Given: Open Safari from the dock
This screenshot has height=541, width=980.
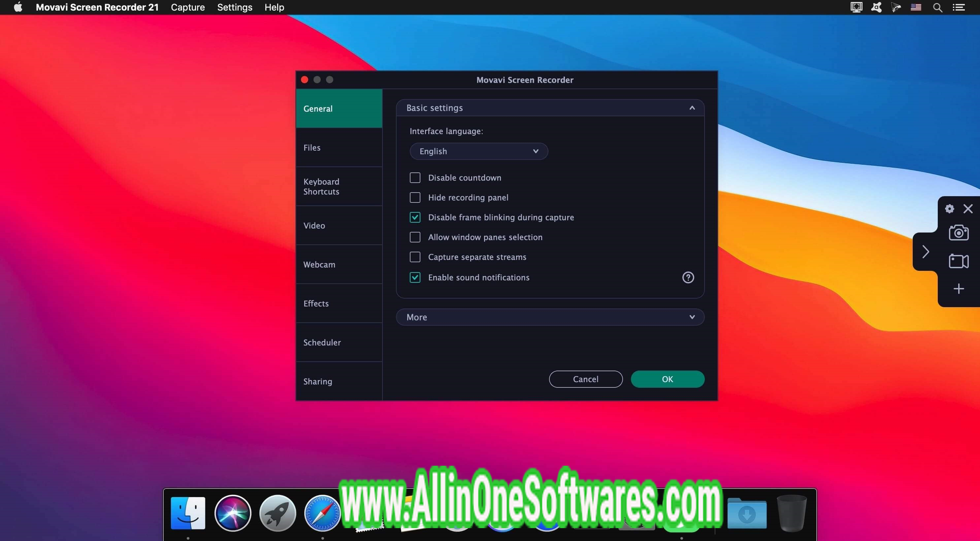Looking at the screenshot, I should coord(322,513).
